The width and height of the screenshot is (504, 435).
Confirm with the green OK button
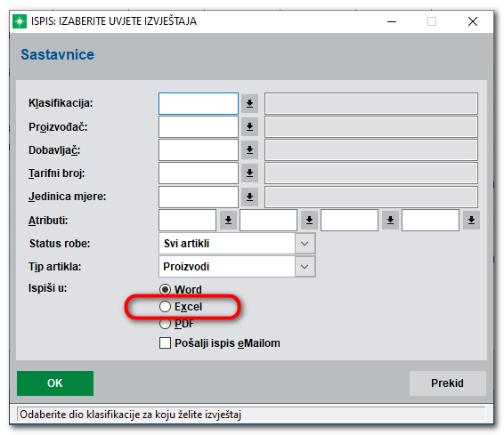55,383
